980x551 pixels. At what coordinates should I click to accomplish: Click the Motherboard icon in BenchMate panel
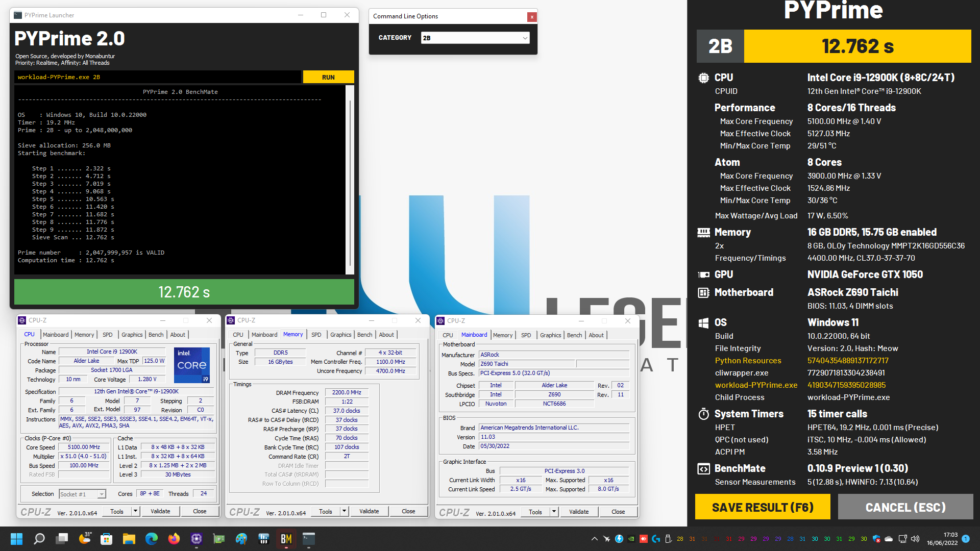click(x=704, y=292)
